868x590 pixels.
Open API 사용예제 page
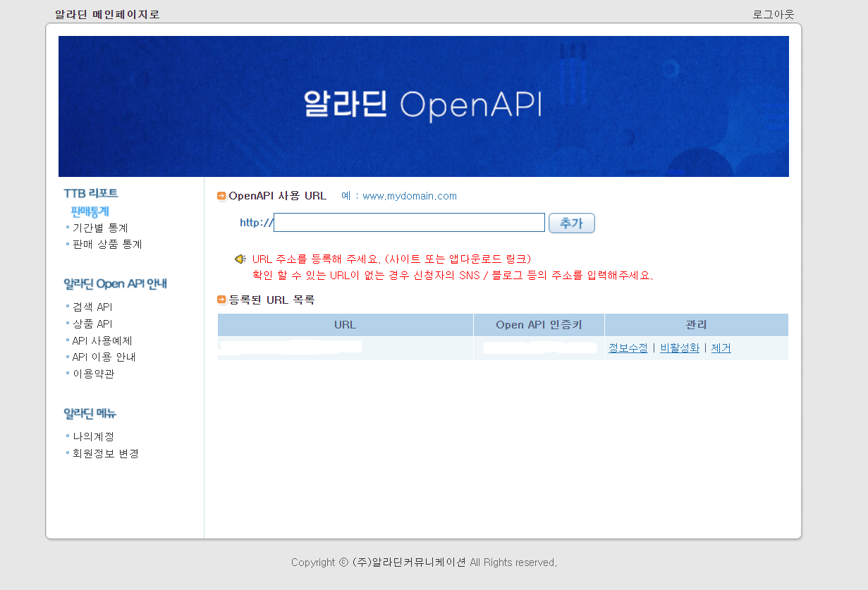(102, 340)
